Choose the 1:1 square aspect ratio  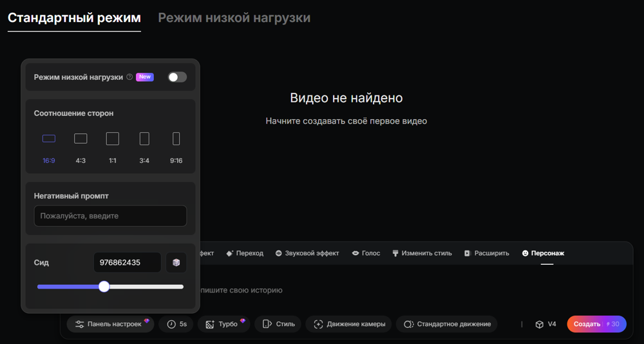113,139
